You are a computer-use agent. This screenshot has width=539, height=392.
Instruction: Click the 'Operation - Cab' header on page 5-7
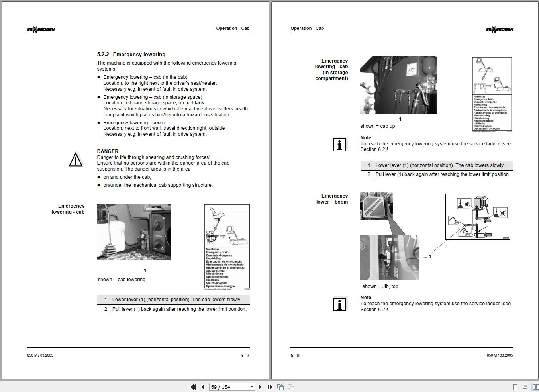(233, 28)
